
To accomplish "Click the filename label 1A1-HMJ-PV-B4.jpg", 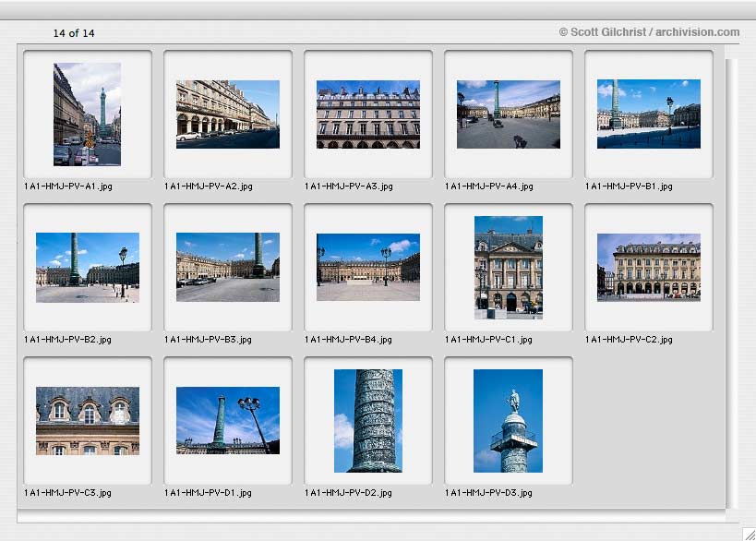I will (348, 340).
